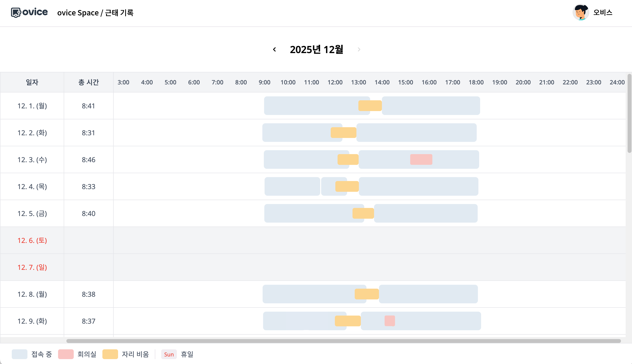Select the 12. 6. (토) date row
This screenshot has width=632, height=364.
pos(32,240)
